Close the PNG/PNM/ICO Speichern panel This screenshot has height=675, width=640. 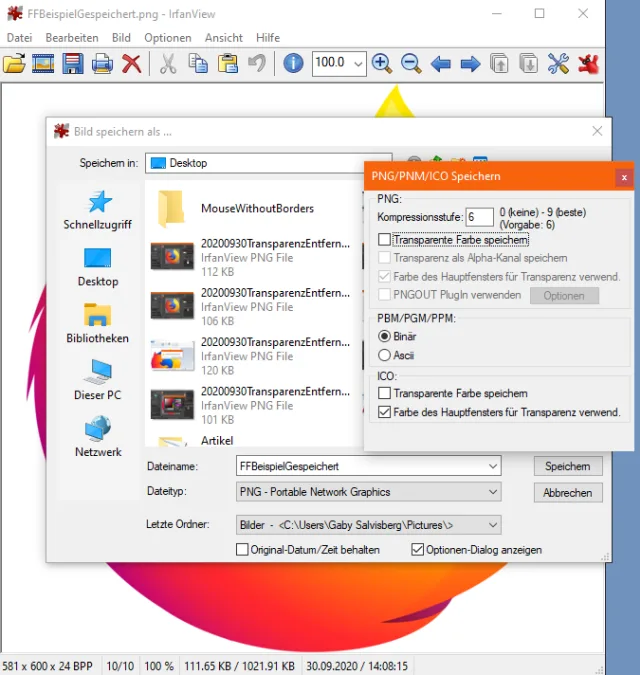click(624, 177)
